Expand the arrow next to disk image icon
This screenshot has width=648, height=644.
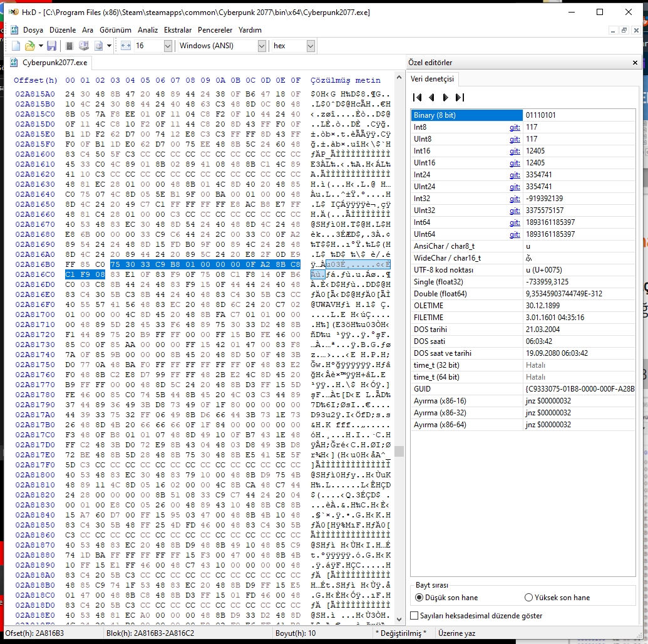[x=109, y=46]
